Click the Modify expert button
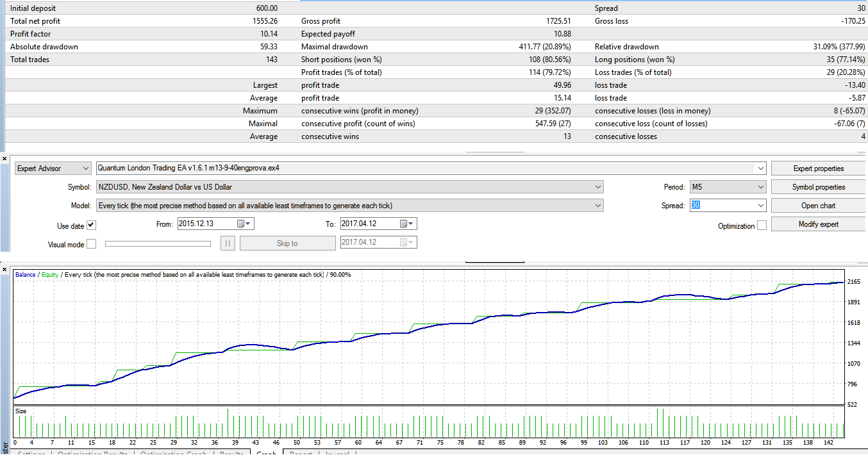868x460 pixels. point(818,224)
